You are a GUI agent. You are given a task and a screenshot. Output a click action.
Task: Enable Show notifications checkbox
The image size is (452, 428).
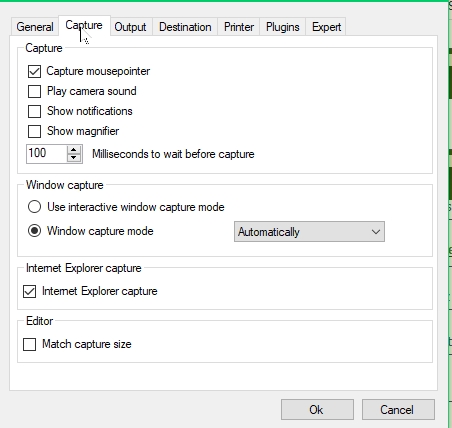[x=34, y=111]
